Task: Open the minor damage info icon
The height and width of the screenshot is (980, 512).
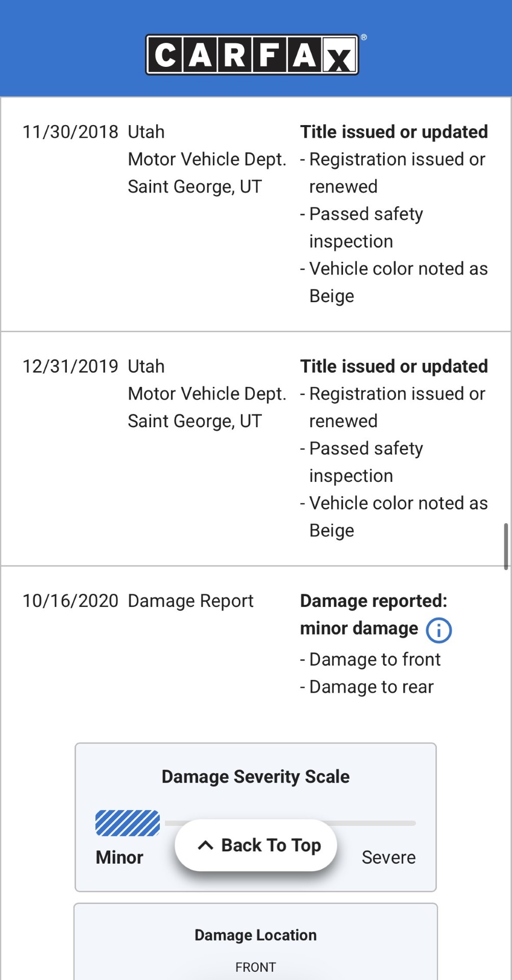Action: click(438, 630)
